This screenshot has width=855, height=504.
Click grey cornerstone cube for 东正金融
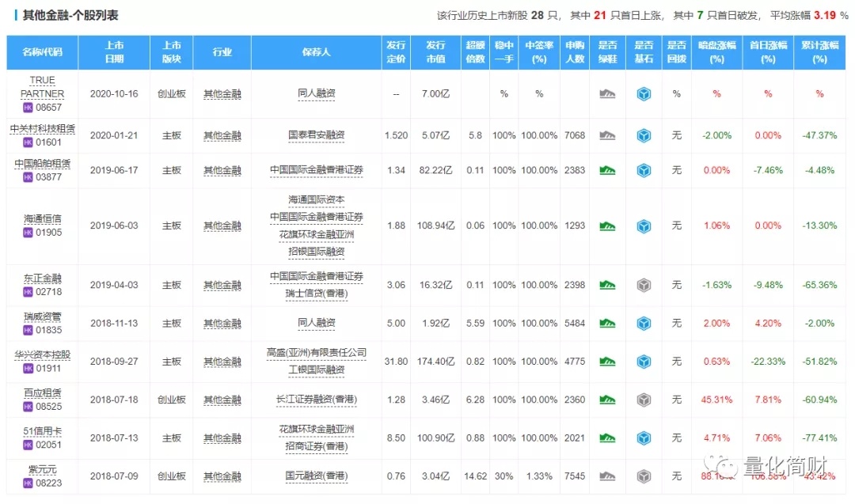coord(644,285)
